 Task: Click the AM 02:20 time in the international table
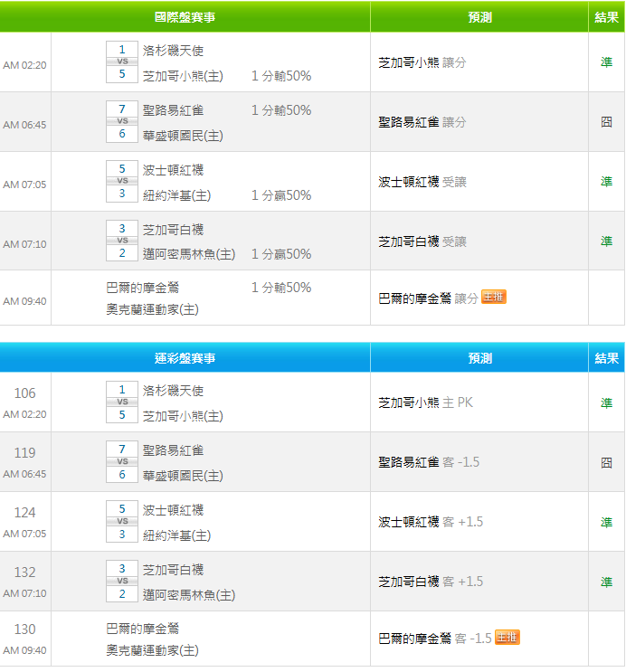pyautogui.click(x=24, y=65)
